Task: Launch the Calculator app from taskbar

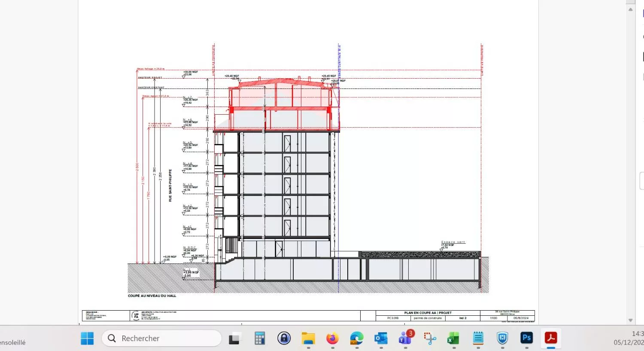Action: [x=259, y=339]
